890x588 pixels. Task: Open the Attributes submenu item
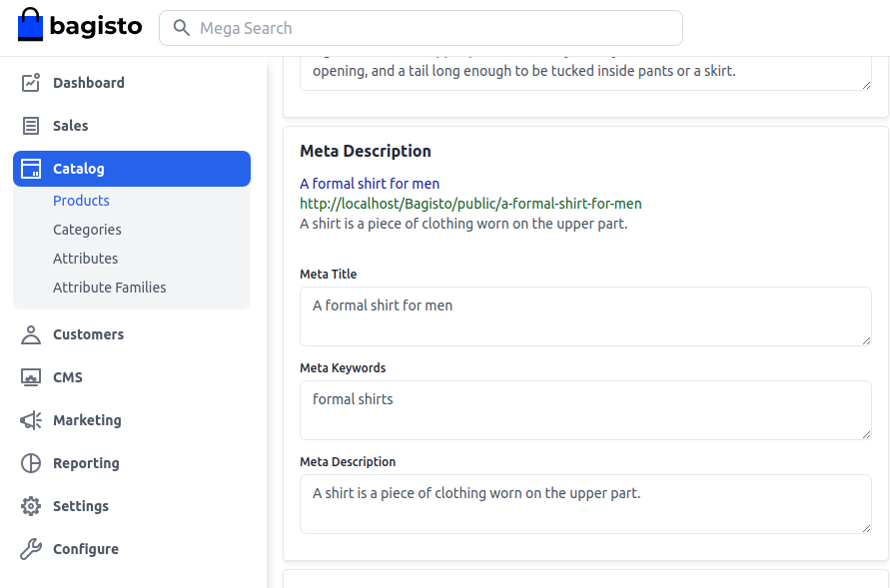85,259
